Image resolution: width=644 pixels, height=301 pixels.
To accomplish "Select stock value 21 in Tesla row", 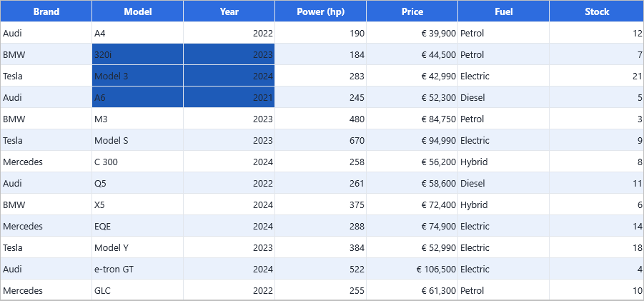I will (x=597, y=76).
